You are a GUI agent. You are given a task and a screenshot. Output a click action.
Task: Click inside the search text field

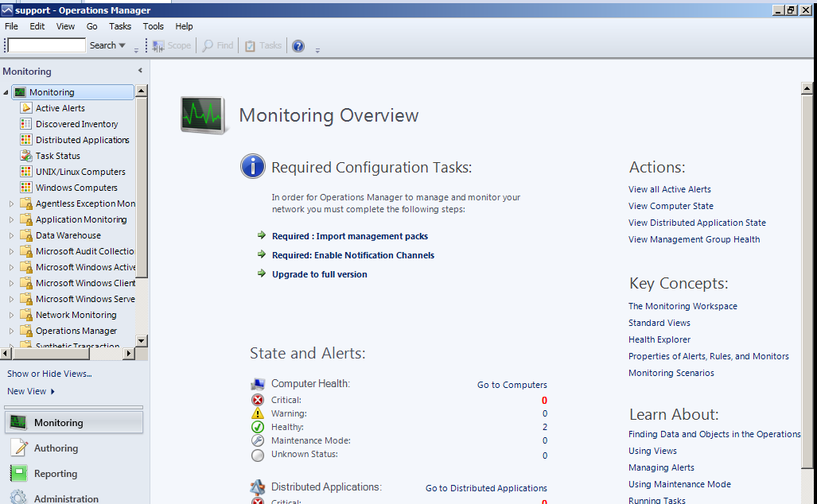(x=46, y=45)
